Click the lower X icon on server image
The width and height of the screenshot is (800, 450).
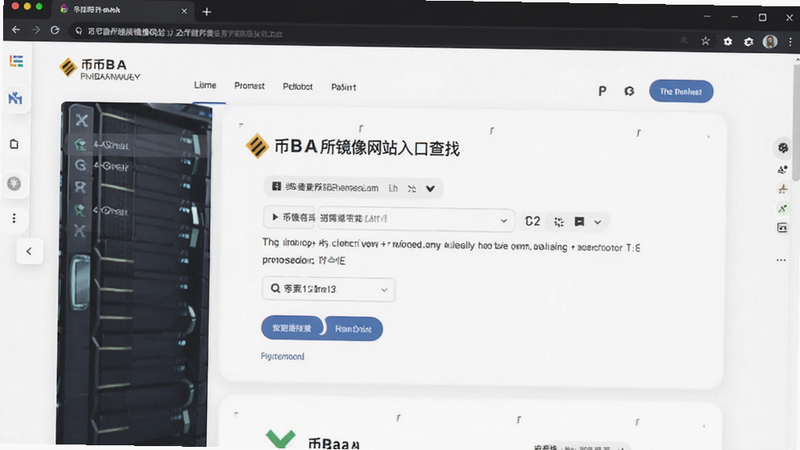click(x=80, y=231)
